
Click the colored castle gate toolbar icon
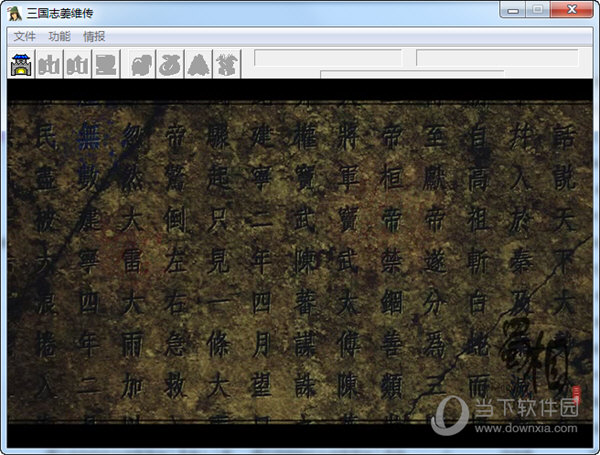pos(21,64)
